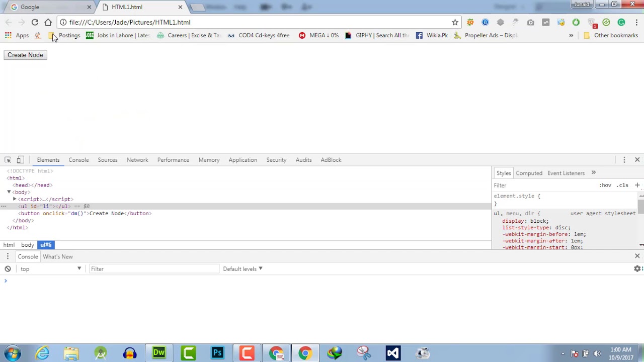Image resolution: width=644 pixels, height=362 pixels.
Task: Click the volume icon in system tray
Action: 597,353
